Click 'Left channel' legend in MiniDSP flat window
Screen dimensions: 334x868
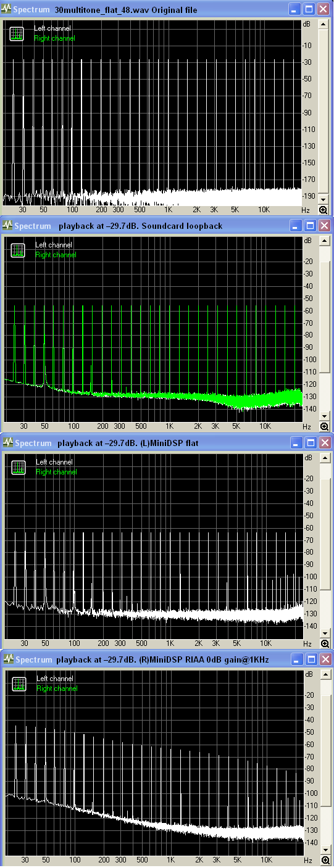tap(54, 461)
